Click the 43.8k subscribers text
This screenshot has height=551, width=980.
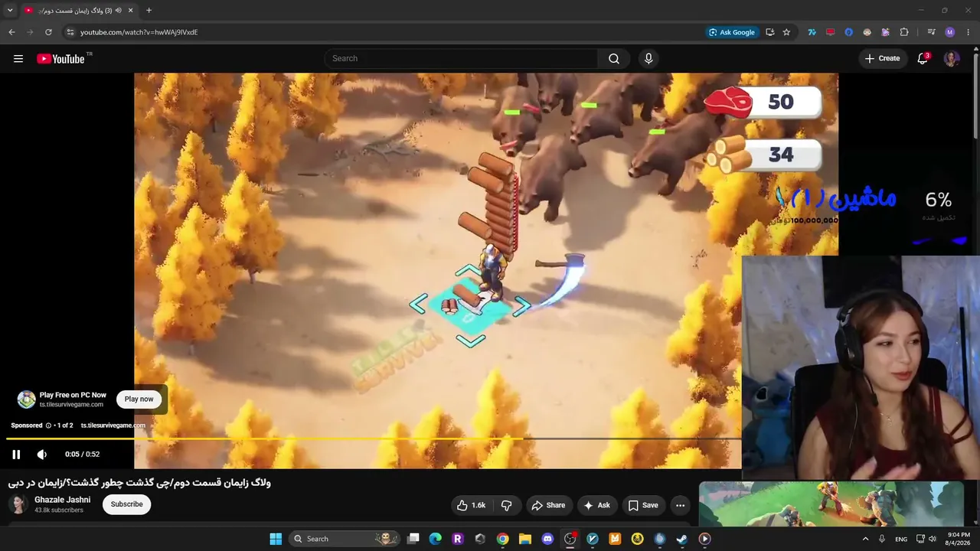(x=59, y=510)
